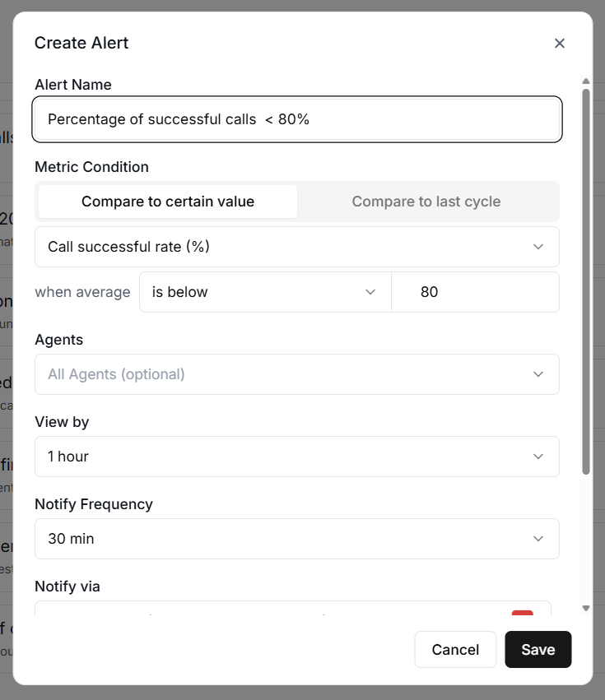Open the 'is below' condition dropdown

tap(263, 292)
